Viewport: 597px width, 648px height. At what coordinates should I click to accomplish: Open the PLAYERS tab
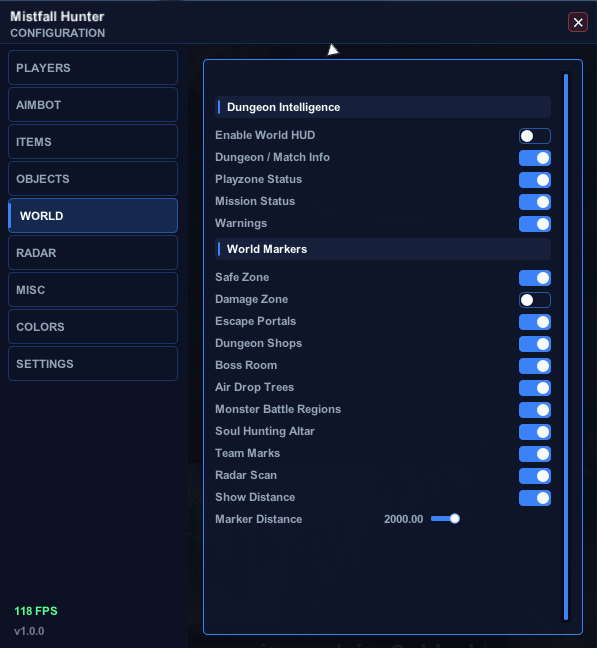point(93,68)
